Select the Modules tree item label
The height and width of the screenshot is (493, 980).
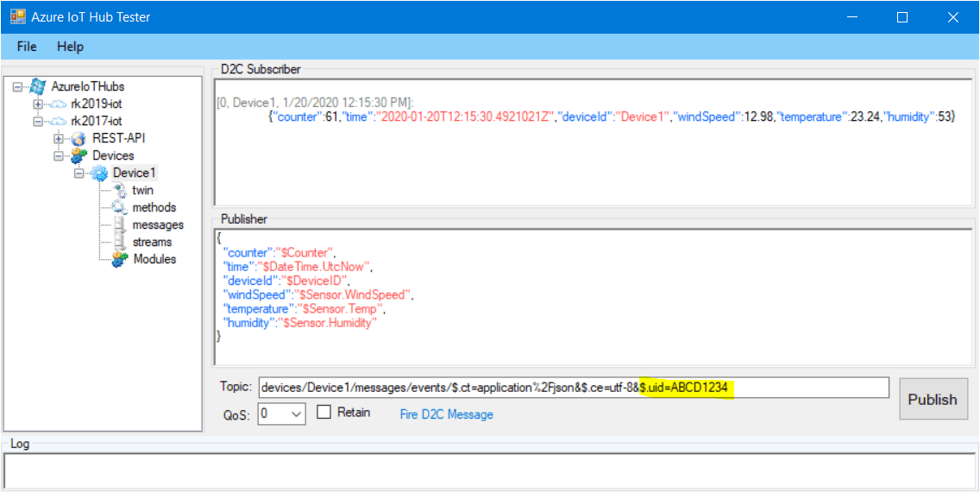155,259
